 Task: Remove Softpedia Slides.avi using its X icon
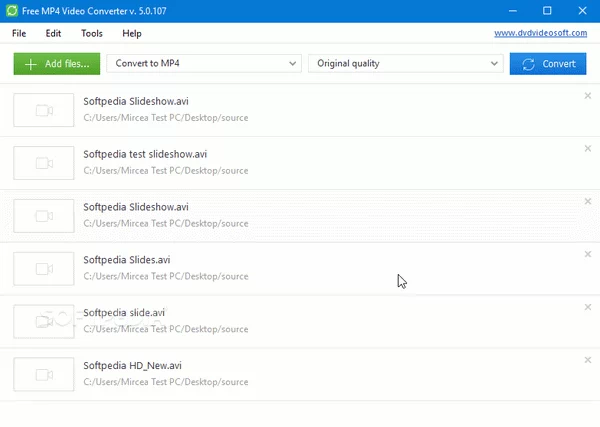coord(588,254)
